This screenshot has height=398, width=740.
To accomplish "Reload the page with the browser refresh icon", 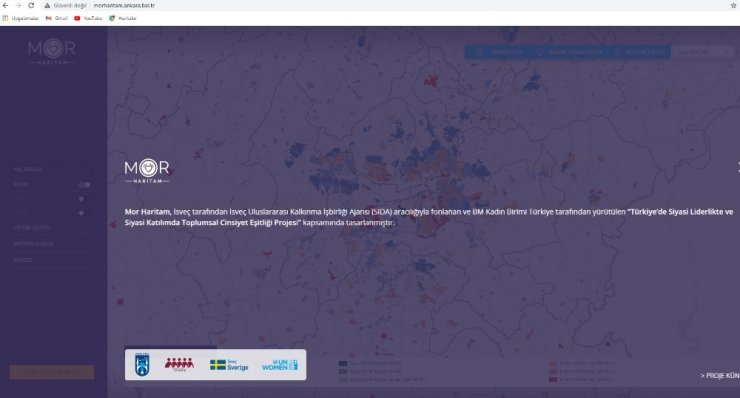I will (x=31, y=5).
